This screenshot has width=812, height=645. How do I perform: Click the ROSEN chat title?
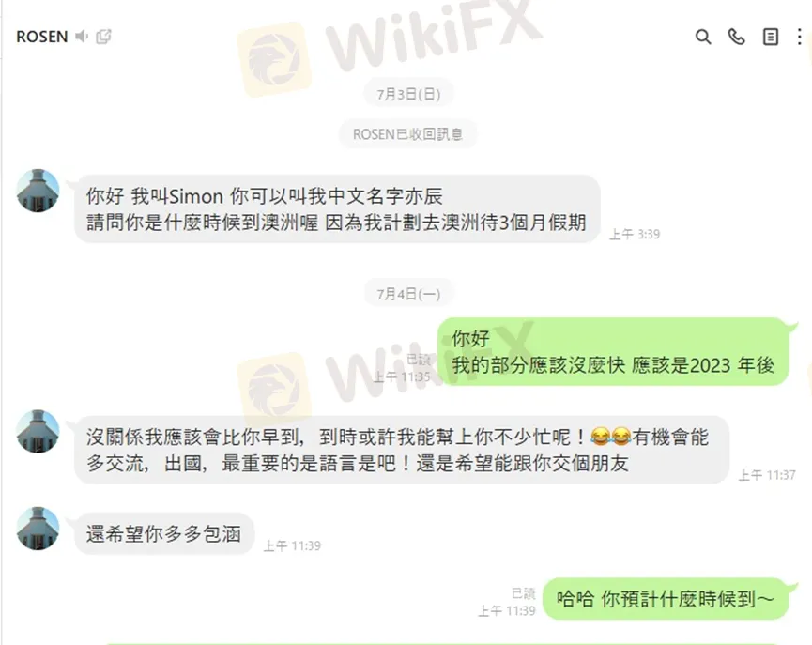[42, 37]
